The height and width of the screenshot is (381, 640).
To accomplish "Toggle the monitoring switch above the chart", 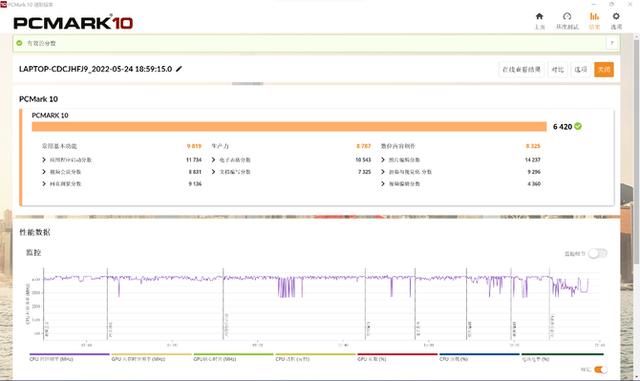I will [597, 254].
